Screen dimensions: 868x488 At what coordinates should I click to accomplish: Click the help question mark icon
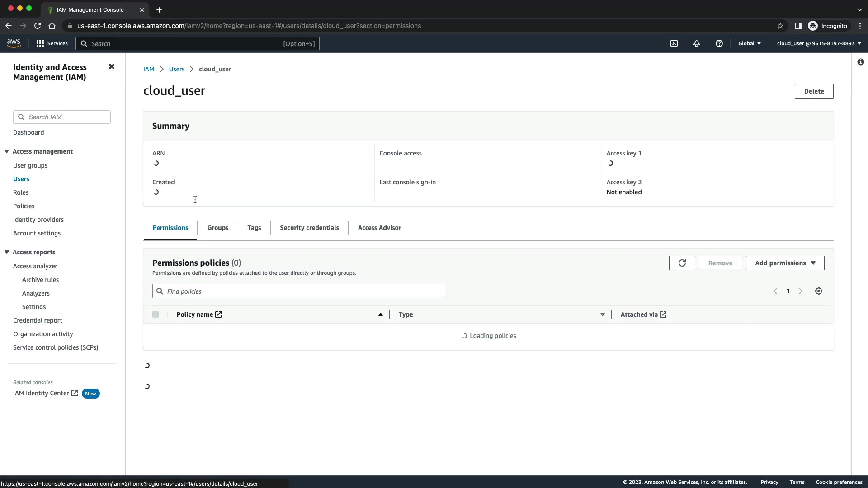pyautogui.click(x=719, y=43)
